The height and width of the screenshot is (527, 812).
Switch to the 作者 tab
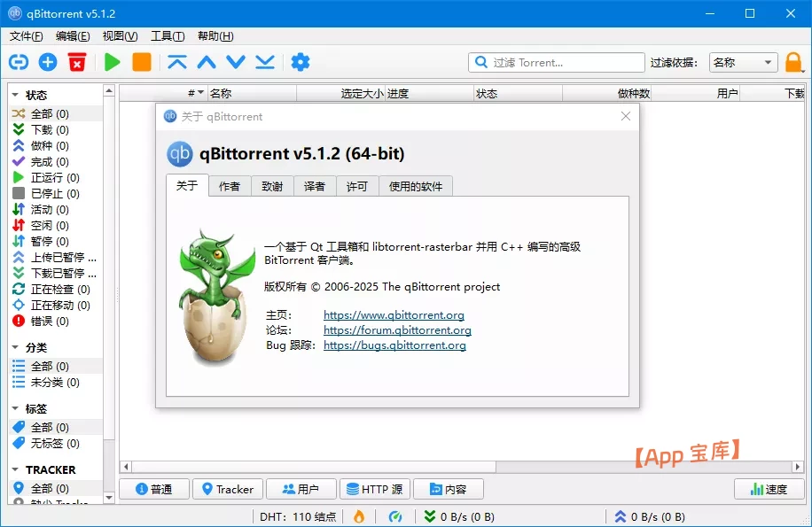click(x=230, y=186)
